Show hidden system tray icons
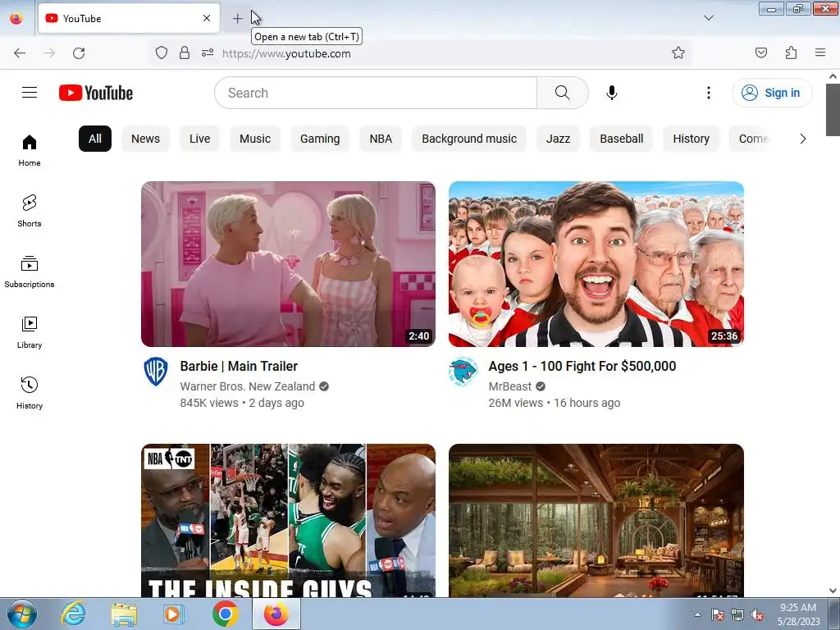 click(x=697, y=614)
